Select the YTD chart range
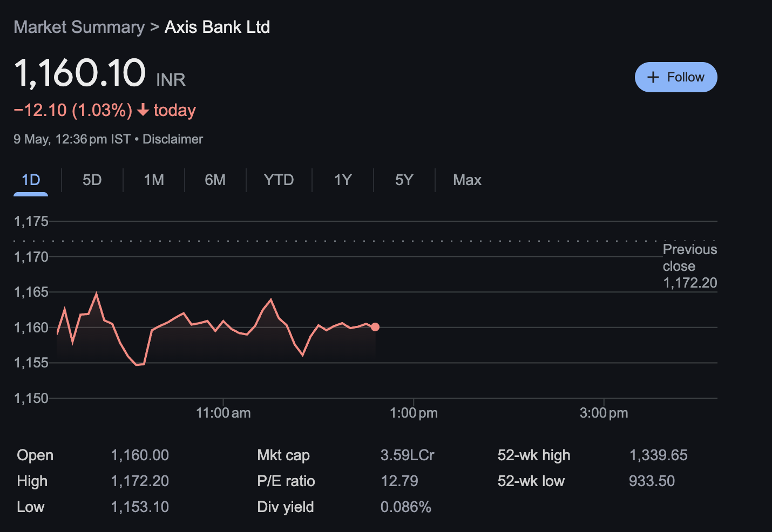Viewport: 772px width, 532px height. tap(279, 180)
